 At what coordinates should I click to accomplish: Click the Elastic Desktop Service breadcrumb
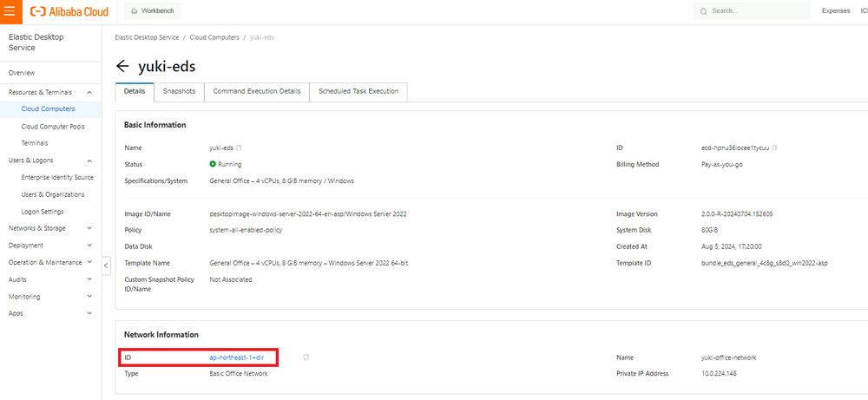[x=147, y=37]
